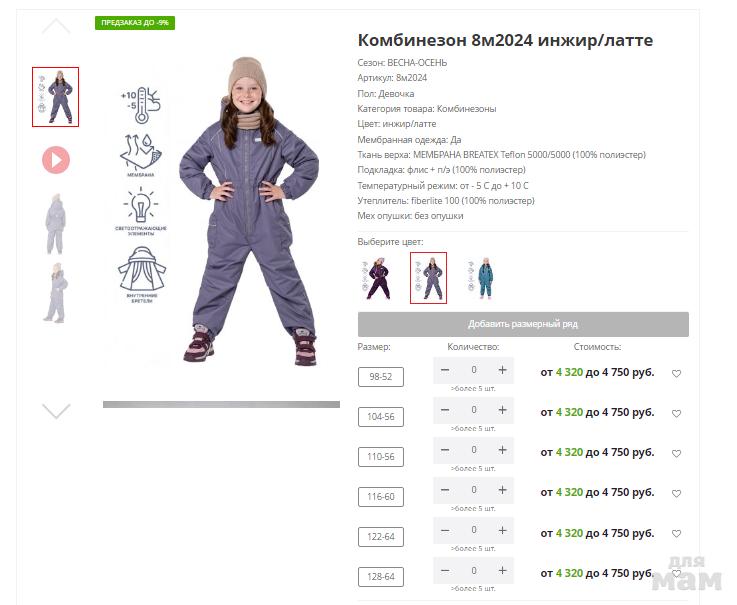Decrease quantity for size 104-56

click(x=445, y=410)
